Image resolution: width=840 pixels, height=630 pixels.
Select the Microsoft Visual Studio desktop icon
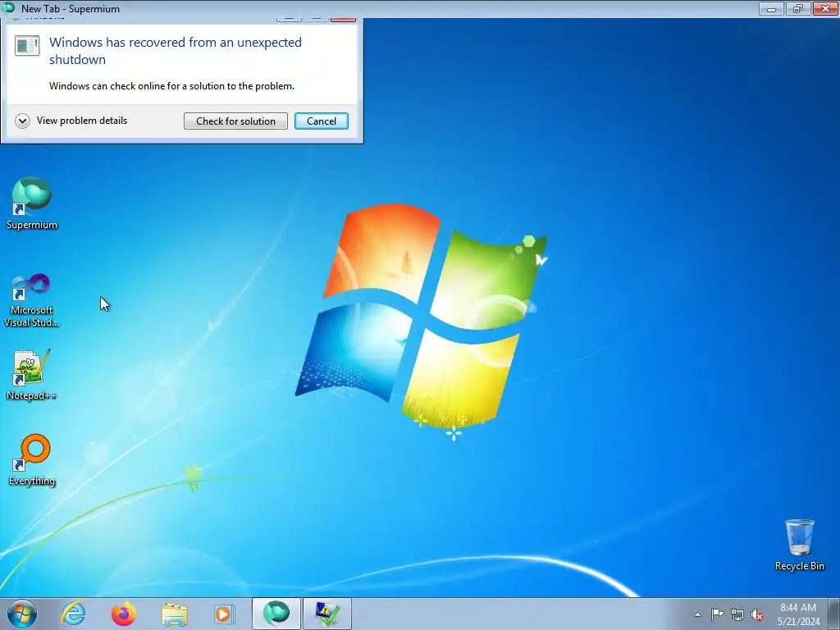click(32, 300)
